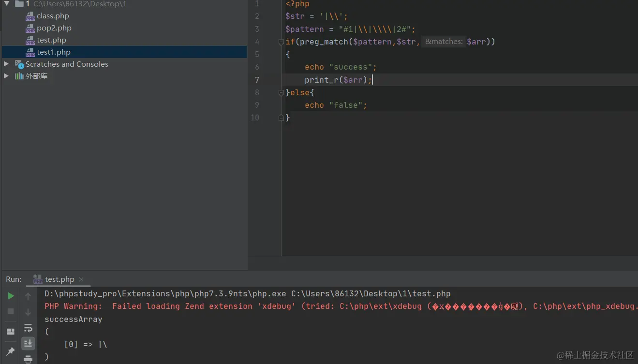Click the root project folder icon
Viewport: 638px width, 364px height.
pyautogui.click(x=19, y=4)
